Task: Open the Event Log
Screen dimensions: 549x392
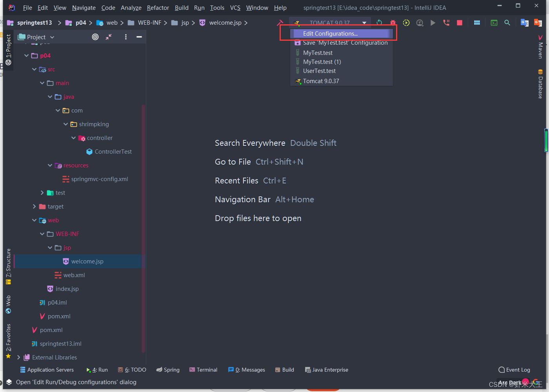Action: coord(514,370)
